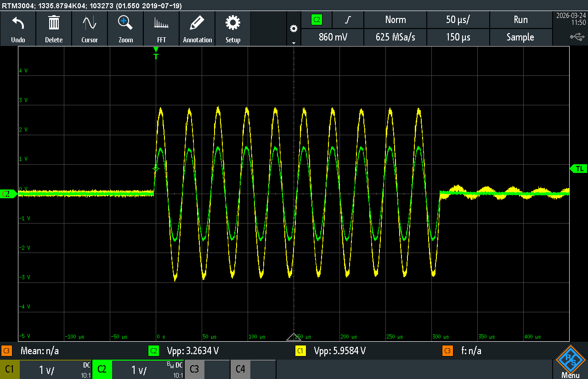The image size is (588, 379).
Task: Open the Norm trigger mode selector
Action: click(x=395, y=20)
